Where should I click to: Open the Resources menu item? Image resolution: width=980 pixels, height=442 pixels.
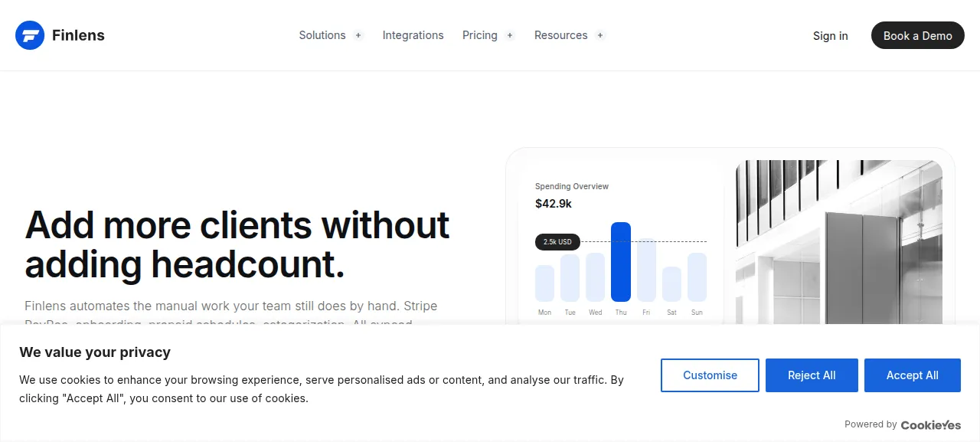coord(561,35)
